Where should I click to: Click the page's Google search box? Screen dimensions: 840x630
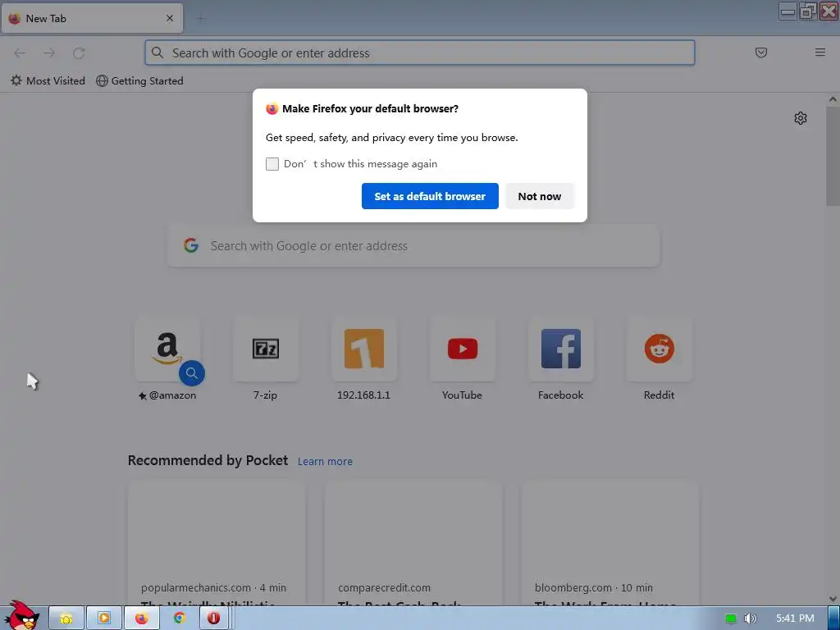point(413,246)
